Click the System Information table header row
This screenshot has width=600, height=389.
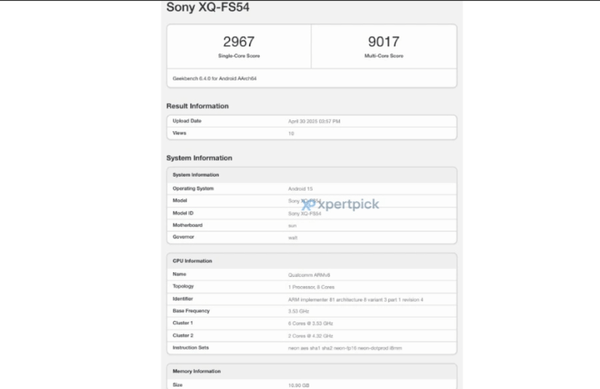(311, 175)
